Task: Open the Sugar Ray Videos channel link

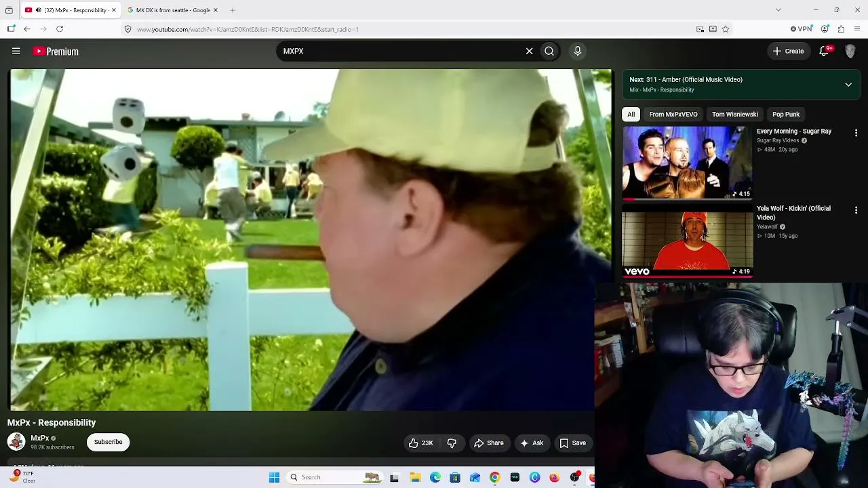Action: point(778,140)
